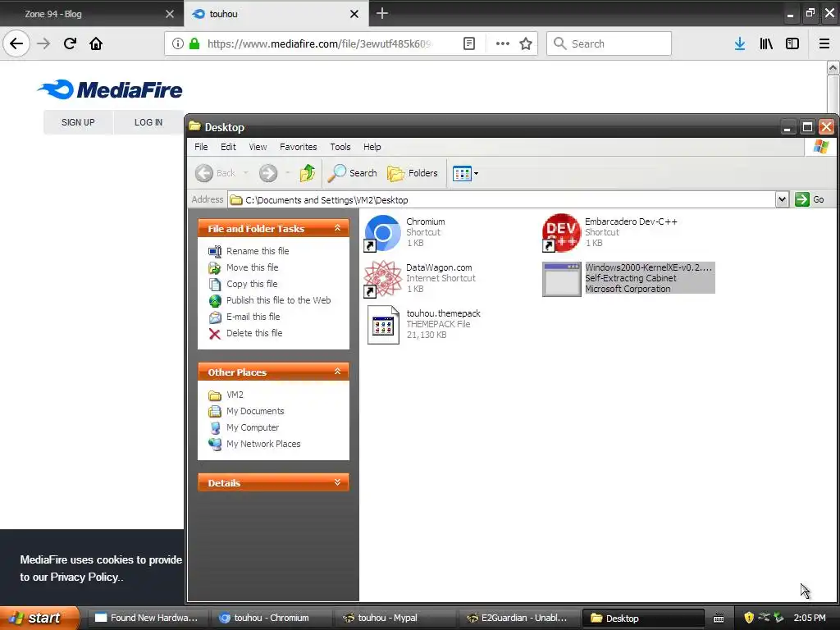
Task: Close the Zone 94 - Blog tab
Action: tap(170, 14)
